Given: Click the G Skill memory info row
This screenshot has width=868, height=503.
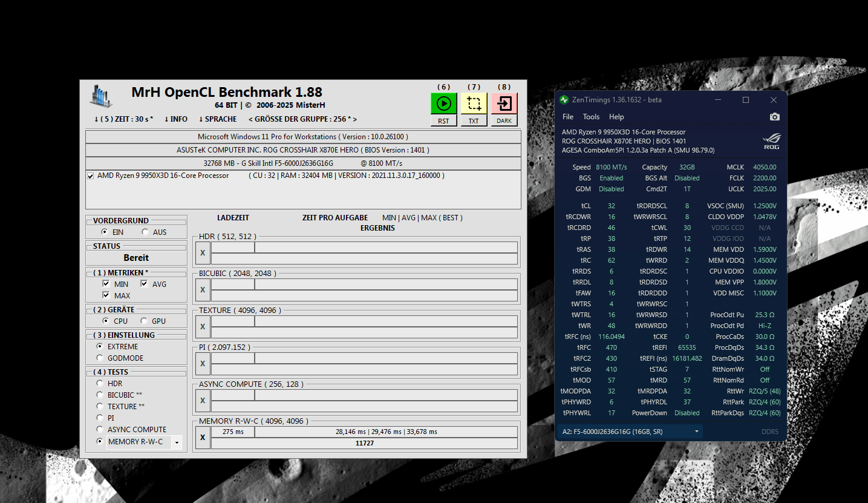Looking at the screenshot, I should pos(303,163).
